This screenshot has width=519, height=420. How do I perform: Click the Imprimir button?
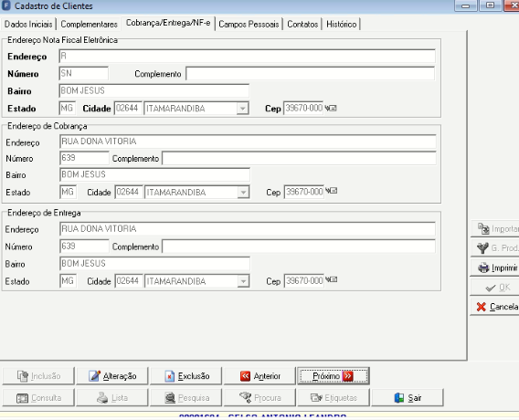[x=495, y=268]
